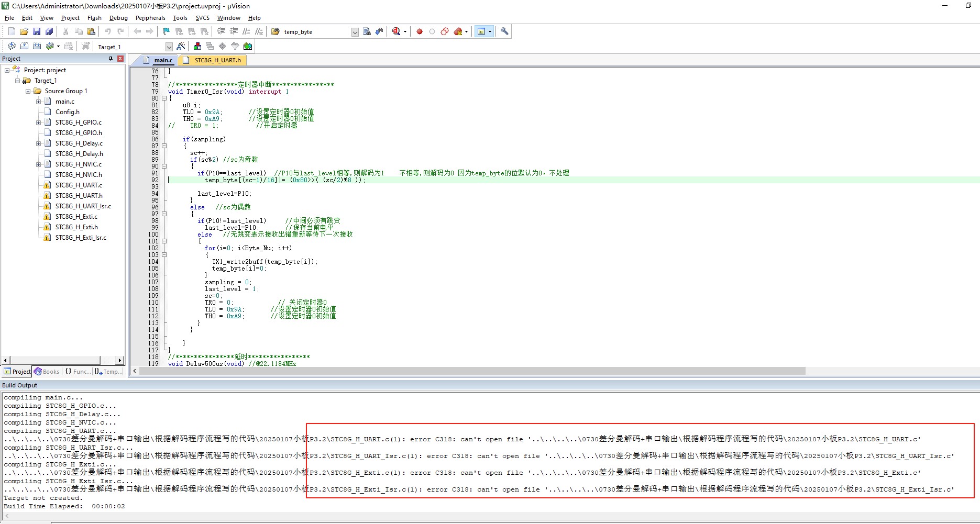Click the STC8G_H_UART.c error C318 line
Viewport: 980px width, 524px height.
[x=462, y=439]
